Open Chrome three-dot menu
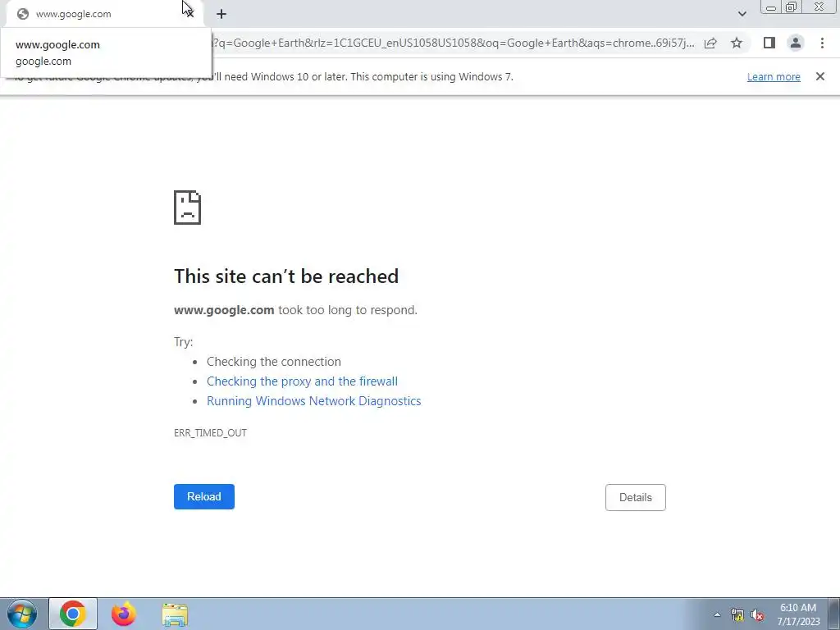The image size is (840, 630). point(822,43)
